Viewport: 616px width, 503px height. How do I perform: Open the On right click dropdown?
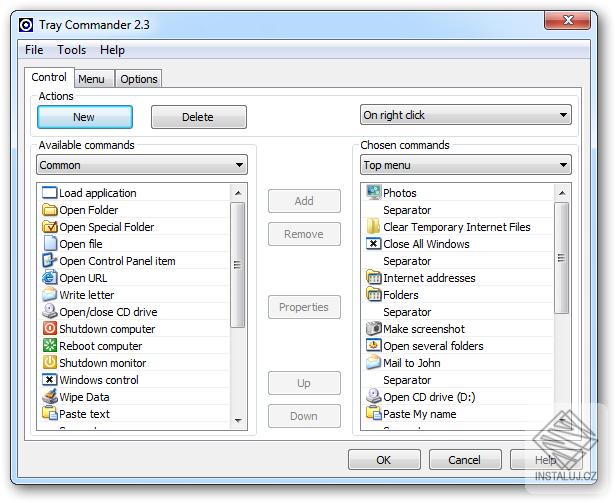point(466,115)
